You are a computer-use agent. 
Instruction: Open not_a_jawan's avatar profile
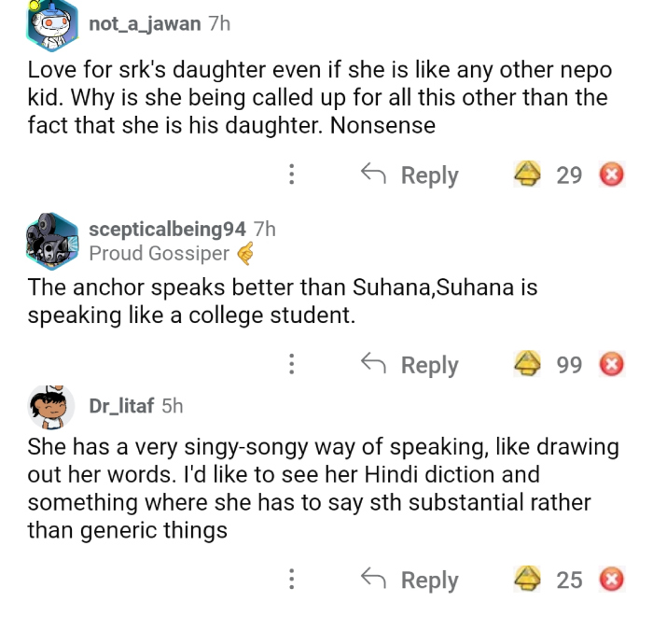(50, 26)
